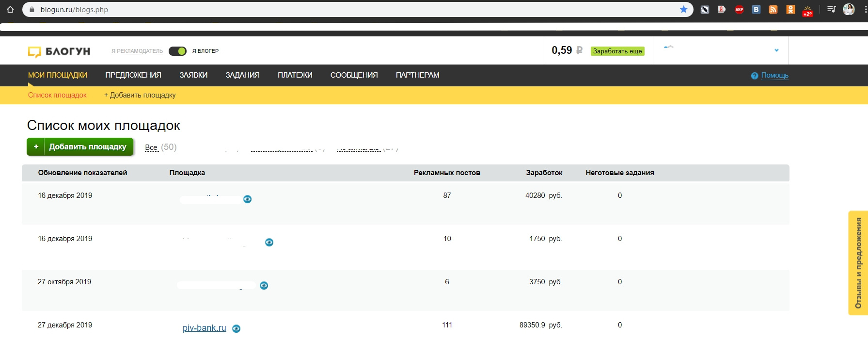Click the 0,59 balance amount

(x=562, y=50)
